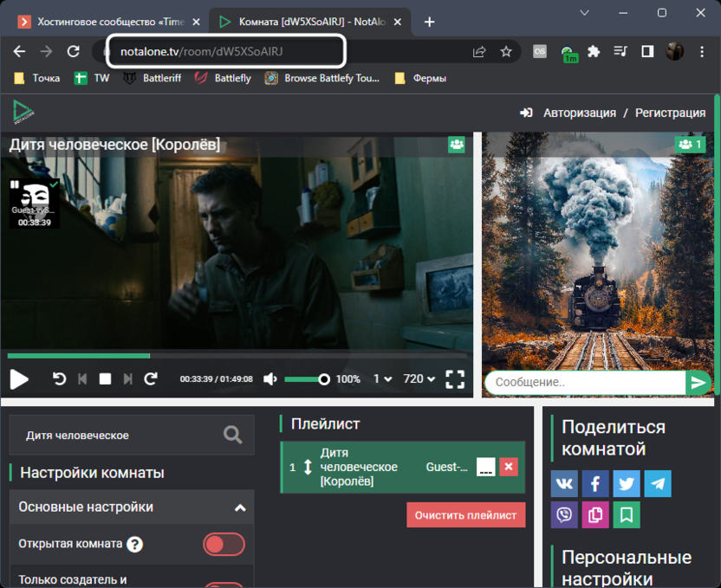Collapse the "Основные настройки" section
The image size is (721, 588).
pyautogui.click(x=240, y=507)
